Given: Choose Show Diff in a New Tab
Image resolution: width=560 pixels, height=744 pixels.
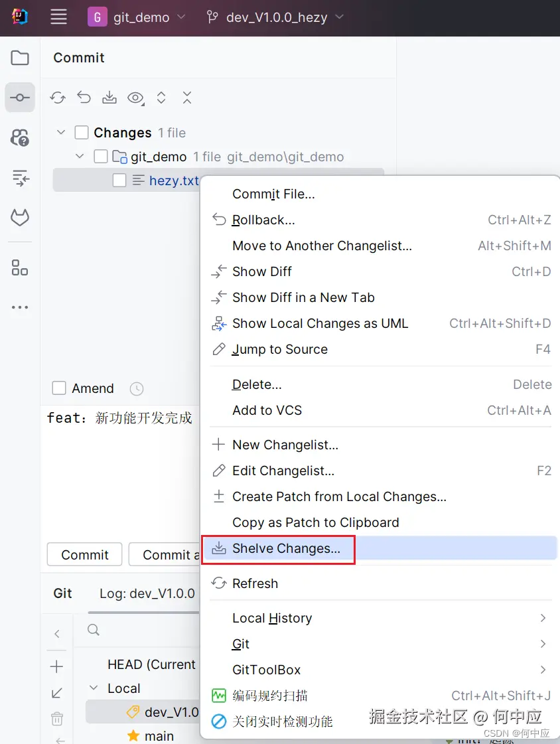Looking at the screenshot, I should tap(381, 297).
